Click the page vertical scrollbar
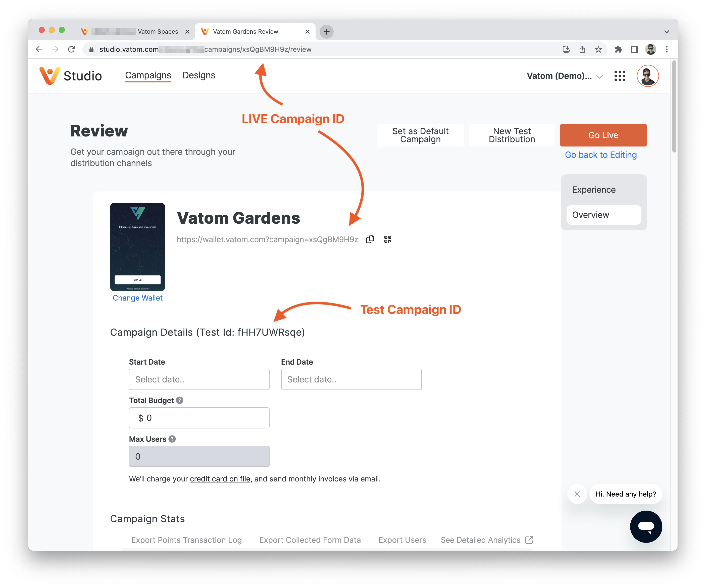 674,107
